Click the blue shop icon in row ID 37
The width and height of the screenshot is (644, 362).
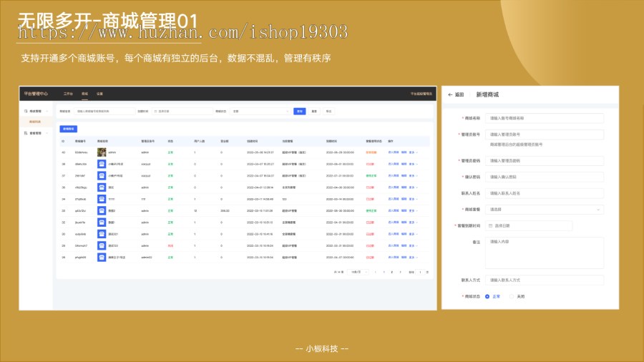pos(102,176)
